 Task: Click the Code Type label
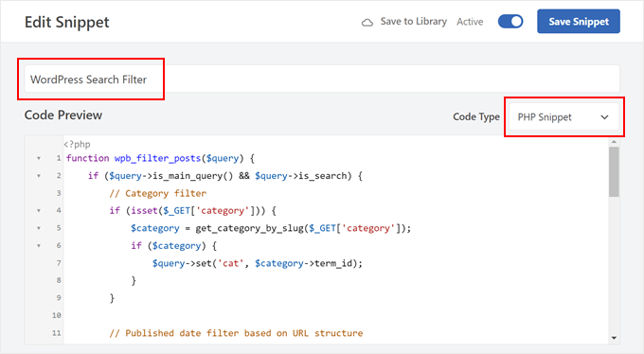tap(476, 117)
